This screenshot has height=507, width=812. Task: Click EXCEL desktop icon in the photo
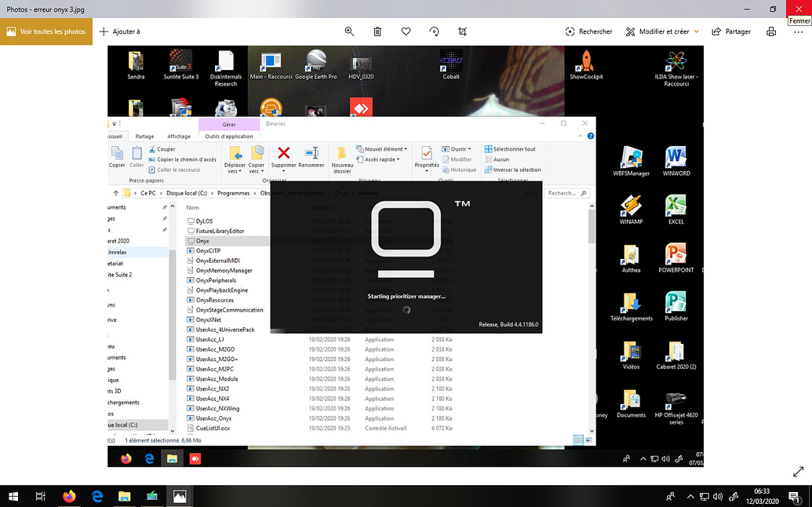pyautogui.click(x=675, y=210)
